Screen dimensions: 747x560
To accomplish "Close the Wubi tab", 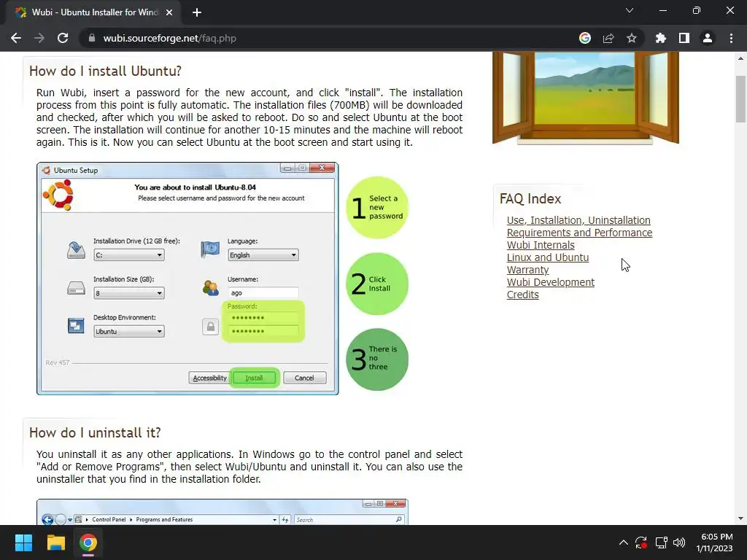I will tap(169, 12).
